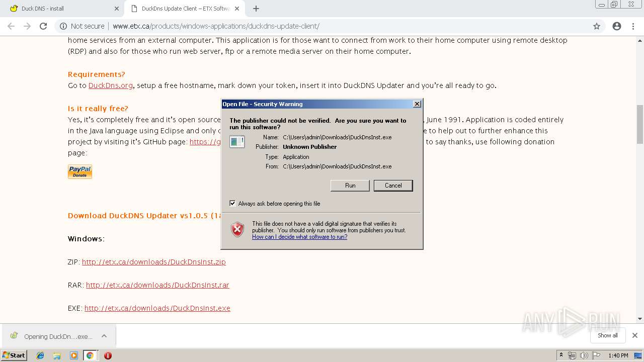
Task: Close the Duck DNS - install tab
Action: pos(116,9)
